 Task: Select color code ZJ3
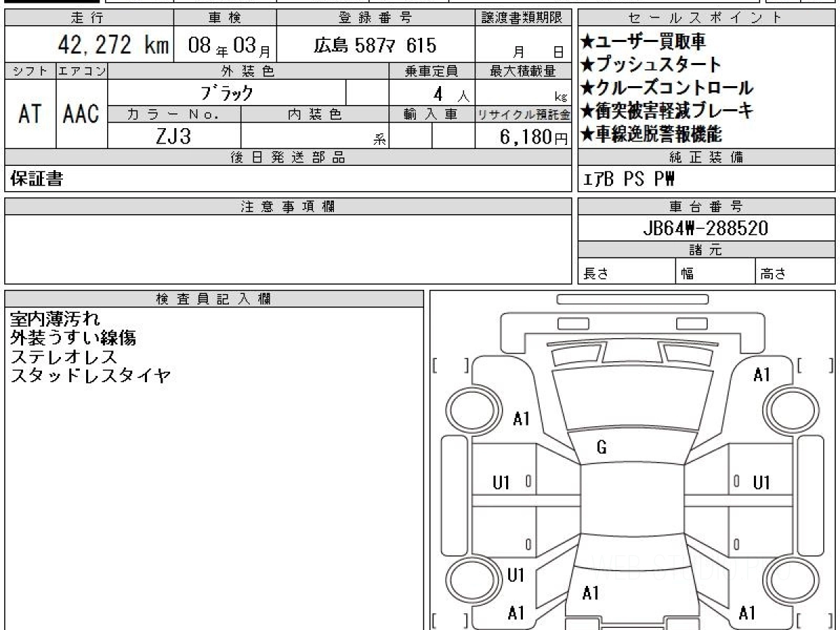pos(174,136)
